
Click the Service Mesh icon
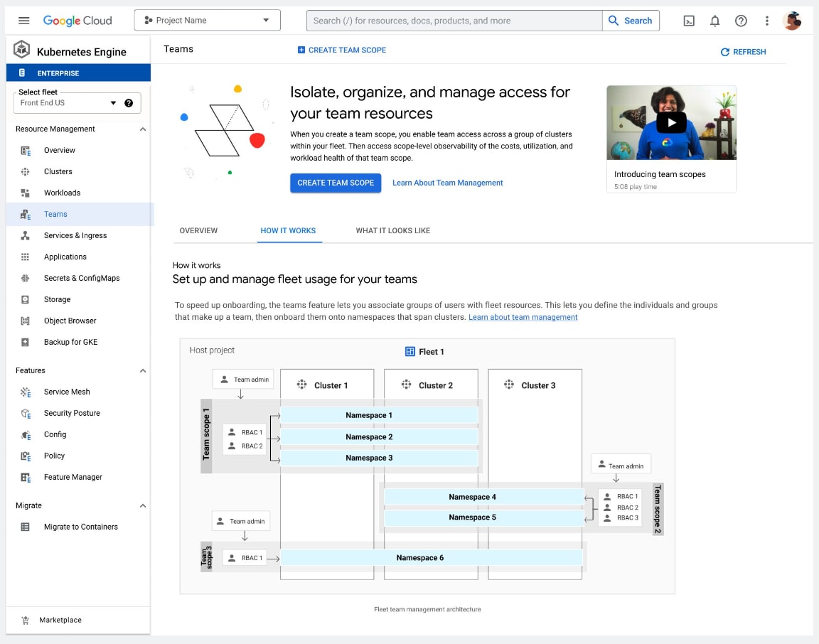[x=25, y=392]
